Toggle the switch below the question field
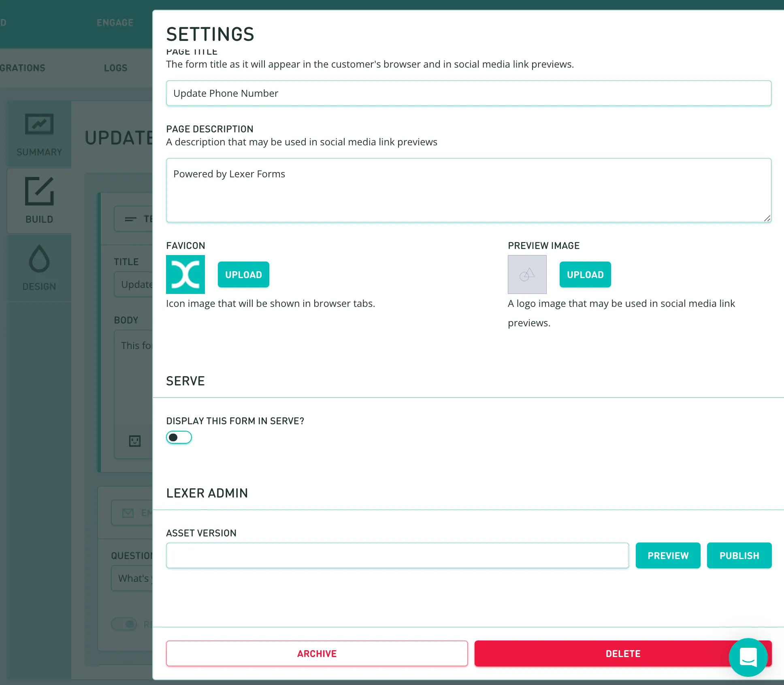The width and height of the screenshot is (784, 685). (x=124, y=624)
